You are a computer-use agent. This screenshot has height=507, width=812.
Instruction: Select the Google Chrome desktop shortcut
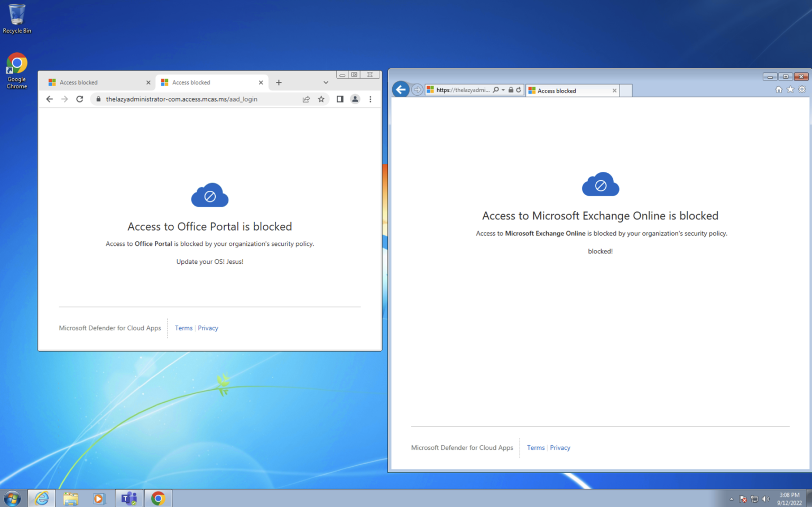point(17,71)
